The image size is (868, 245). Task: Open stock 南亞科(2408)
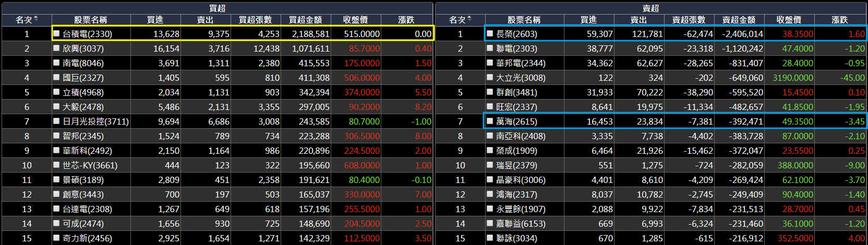coord(521,136)
